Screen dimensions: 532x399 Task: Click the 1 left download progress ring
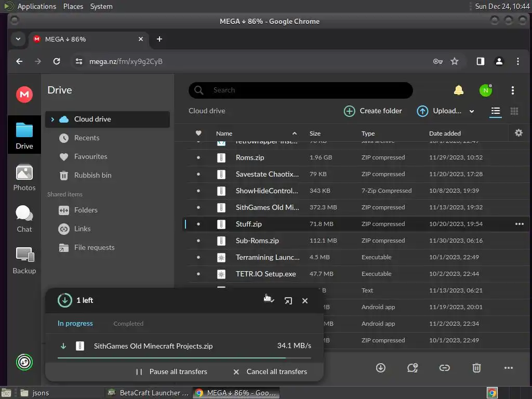coord(64,300)
